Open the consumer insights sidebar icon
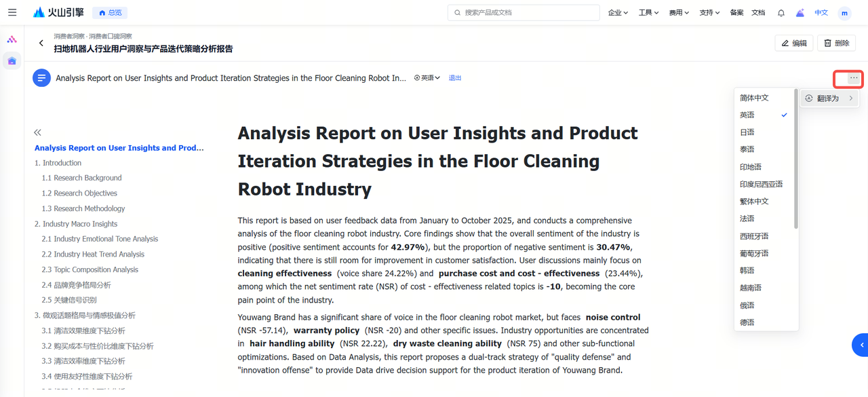This screenshot has height=397, width=868. click(x=12, y=61)
